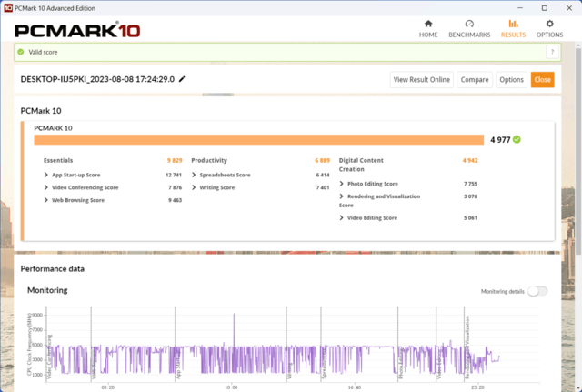Click the PCMark 10 app icon in title bar

(x=8, y=8)
